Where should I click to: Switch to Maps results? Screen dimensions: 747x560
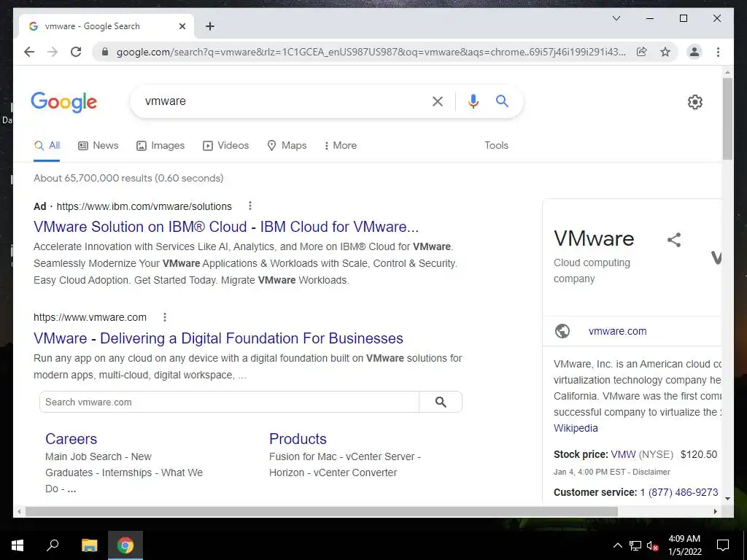(x=287, y=146)
